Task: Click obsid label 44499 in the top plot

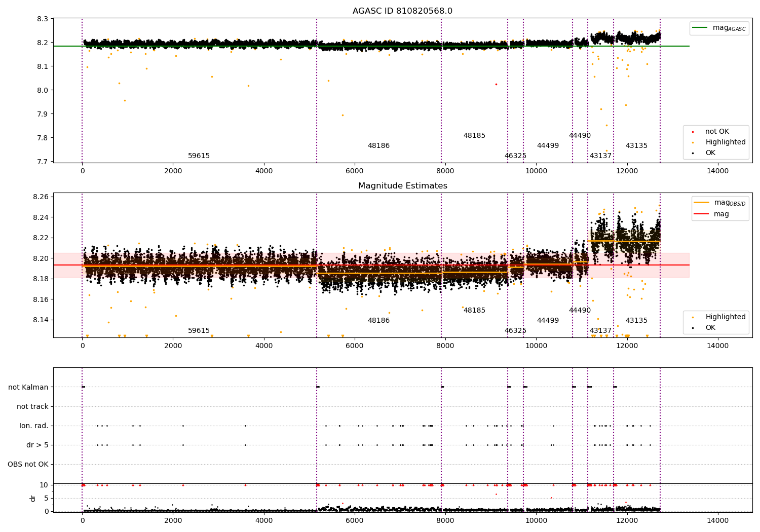Action: click(x=548, y=145)
